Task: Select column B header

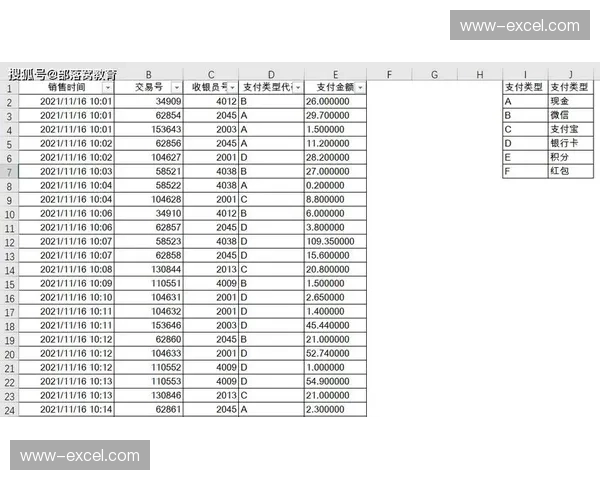Action: 148,75
